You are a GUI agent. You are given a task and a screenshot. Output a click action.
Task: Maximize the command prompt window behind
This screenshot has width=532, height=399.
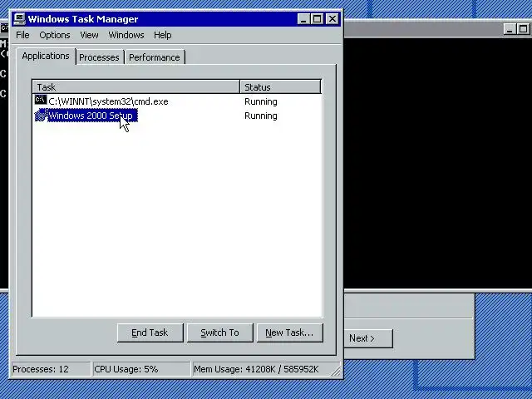tap(523, 29)
